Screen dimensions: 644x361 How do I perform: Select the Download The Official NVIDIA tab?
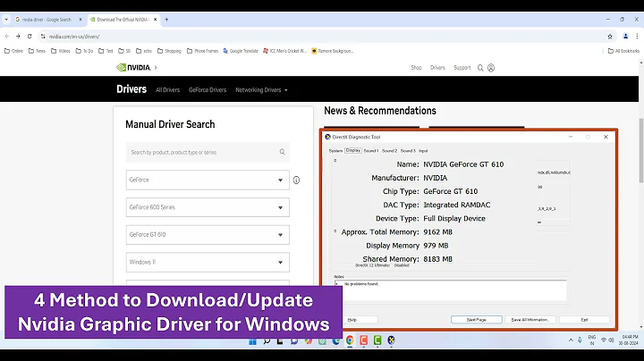tap(122, 20)
